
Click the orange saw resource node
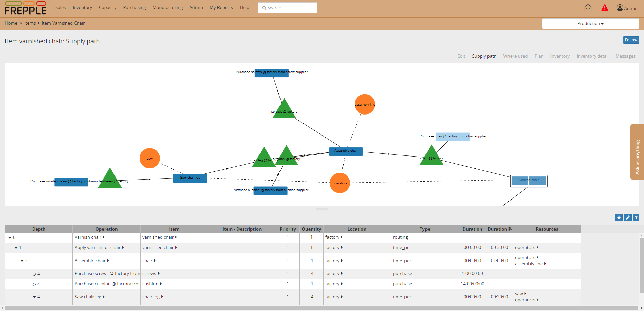click(149, 158)
